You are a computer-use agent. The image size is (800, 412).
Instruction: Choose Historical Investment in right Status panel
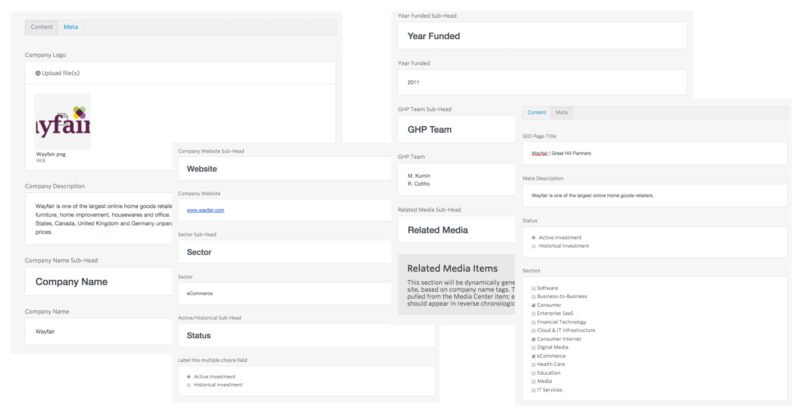pos(534,246)
